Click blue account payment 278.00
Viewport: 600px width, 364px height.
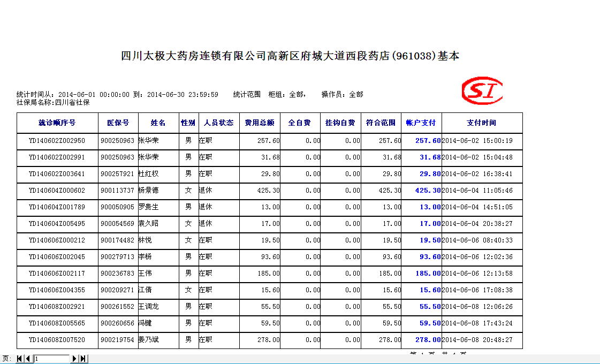pos(428,340)
